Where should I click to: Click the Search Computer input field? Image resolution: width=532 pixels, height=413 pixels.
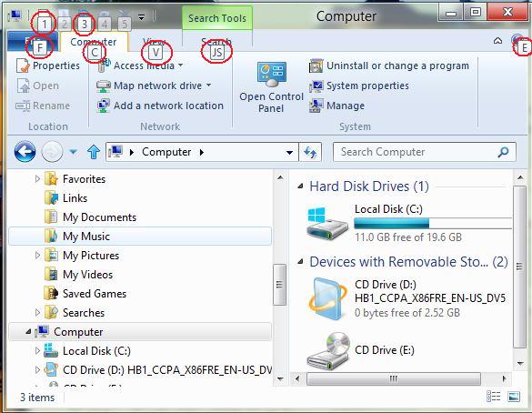(417, 152)
